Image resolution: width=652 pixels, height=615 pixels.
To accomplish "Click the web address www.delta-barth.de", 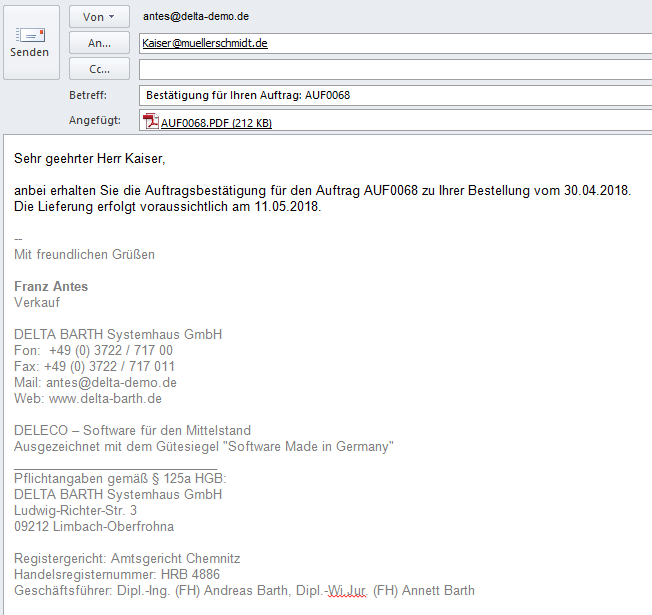I will point(105,399).
